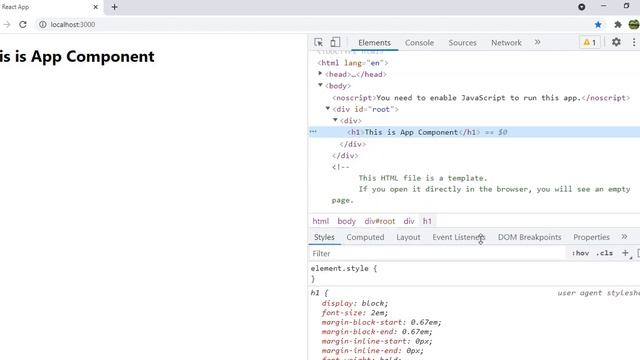The width and height of the screenshot is (640, 360).
Task: Open the browser extensions puzzle icon
Action: (618, 24)
